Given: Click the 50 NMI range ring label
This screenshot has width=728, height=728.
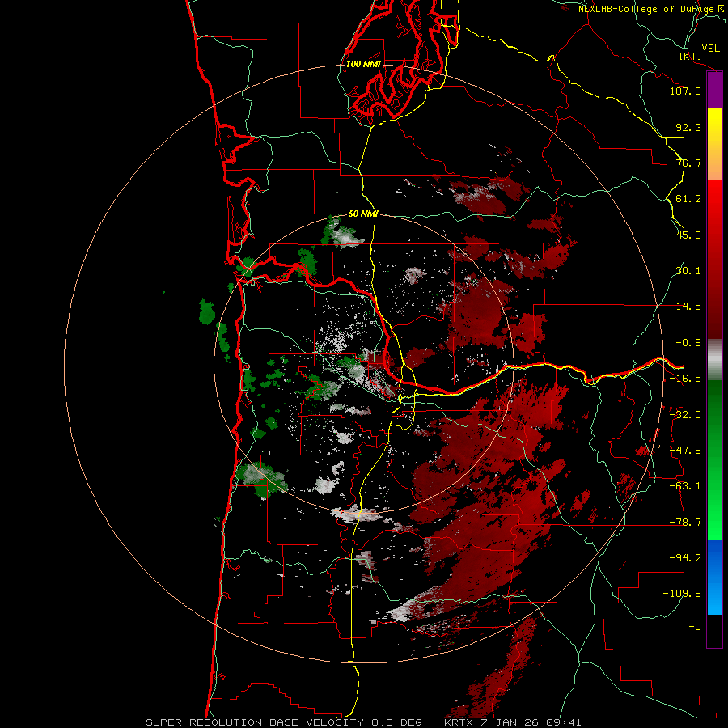Looking at the screenshot, I should click(x=363, y=214).
